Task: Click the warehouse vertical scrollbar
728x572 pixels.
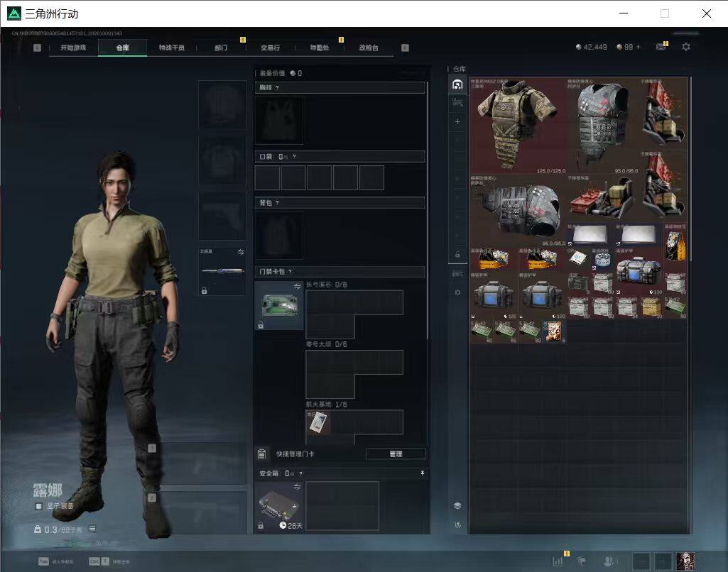Action: pyautogui.click(x=691, y=170)
